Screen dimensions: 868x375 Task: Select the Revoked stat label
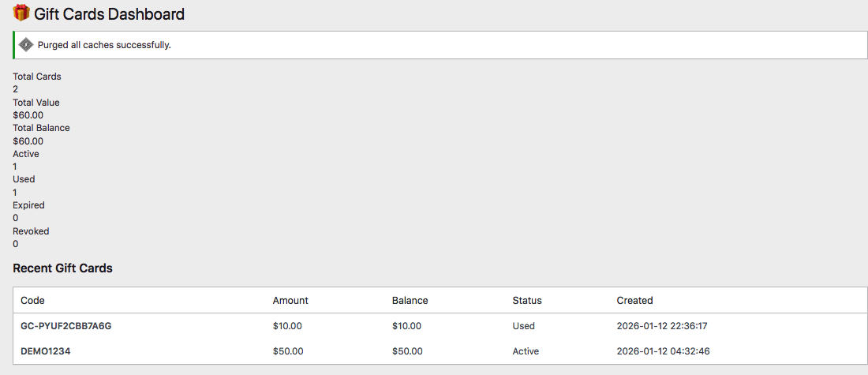pyautogui.click(x=31, y=231)
